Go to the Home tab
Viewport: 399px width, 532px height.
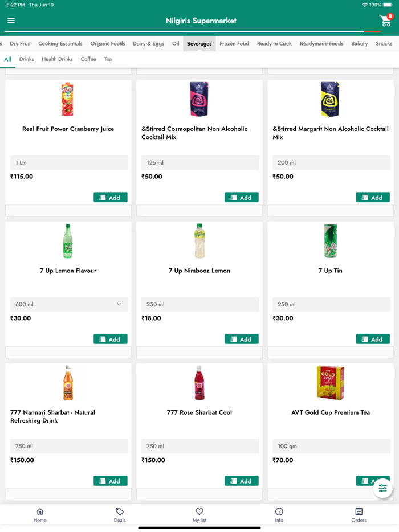[x=40, y=515]
